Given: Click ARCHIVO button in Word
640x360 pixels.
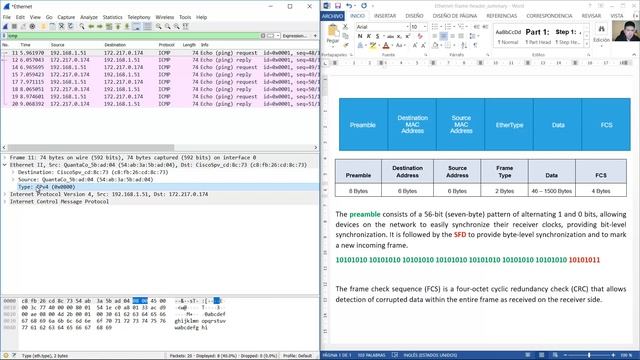Looking at the screenshot, I should pos(332,16).
